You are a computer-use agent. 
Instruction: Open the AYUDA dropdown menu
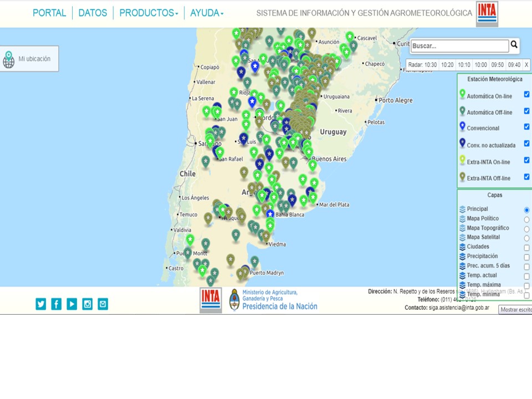point(207,13)
